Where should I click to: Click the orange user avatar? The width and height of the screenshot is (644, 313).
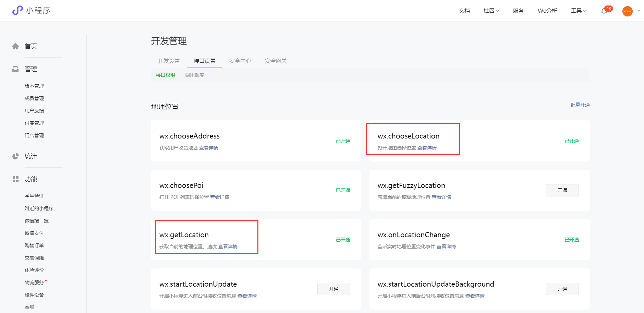627,11
